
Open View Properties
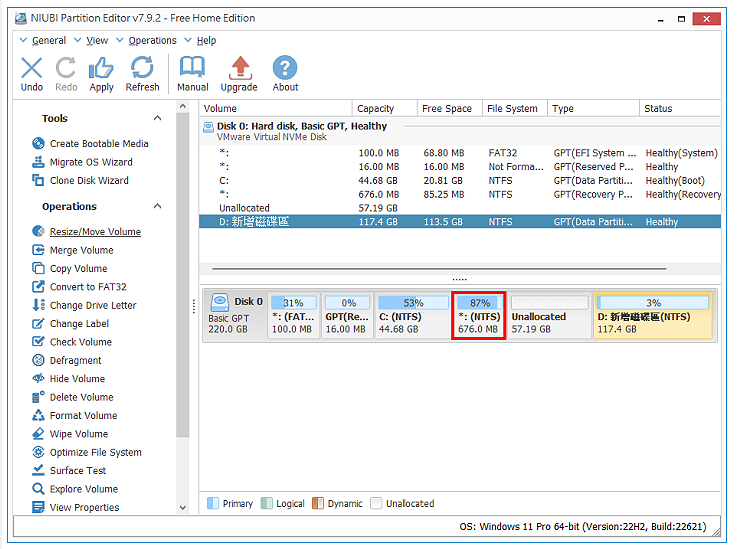(x=76, y=507)
